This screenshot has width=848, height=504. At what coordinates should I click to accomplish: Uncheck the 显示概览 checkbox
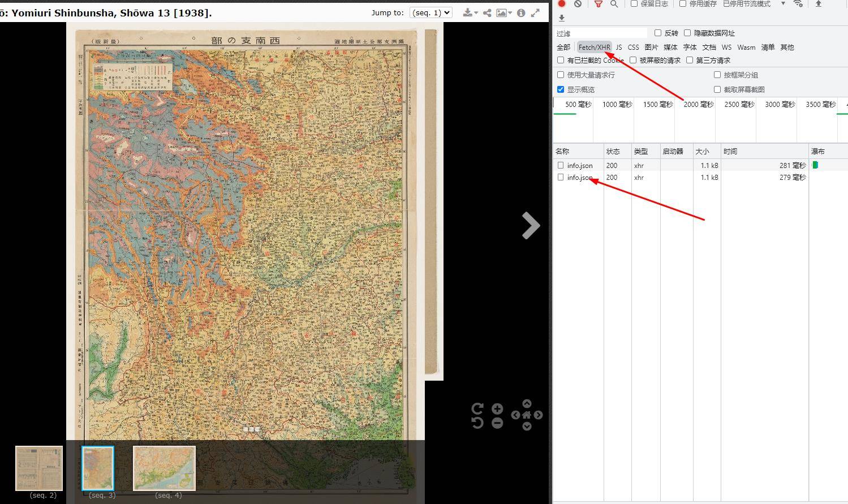[x=561, y=89]
